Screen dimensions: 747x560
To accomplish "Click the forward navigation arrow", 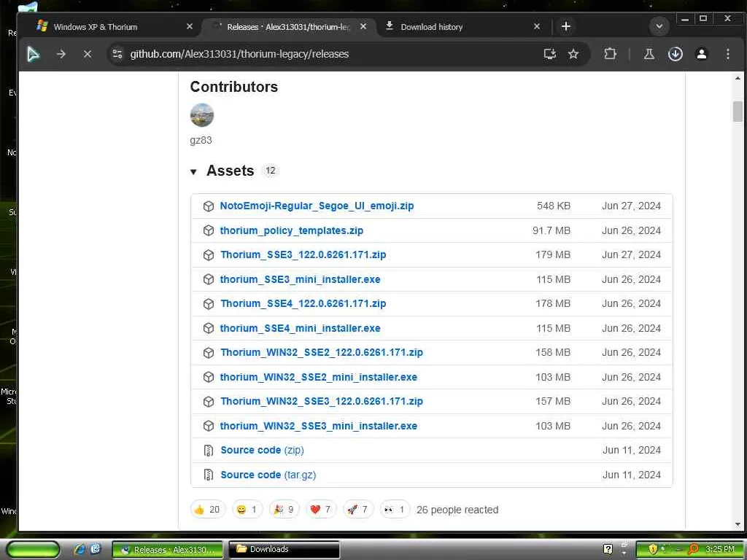I will 61,54.
